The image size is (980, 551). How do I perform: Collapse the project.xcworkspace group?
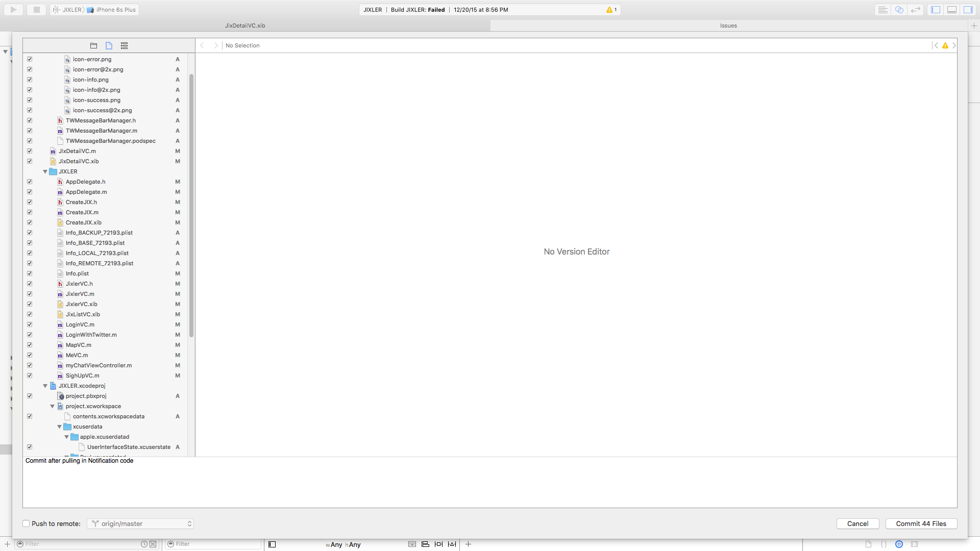click(x=53, y=406)
